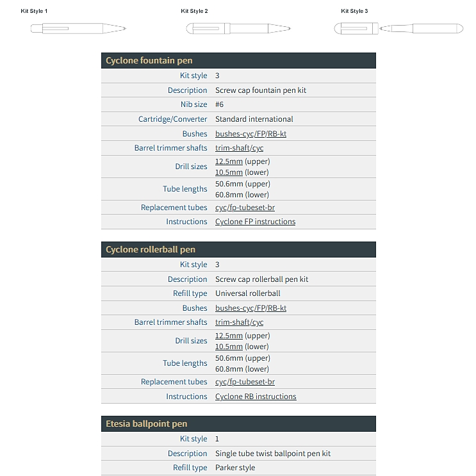Click 10.5mm lower drill size for rollerball pen
The width and height of the screenshot is (476, 476).
point(229,347)
